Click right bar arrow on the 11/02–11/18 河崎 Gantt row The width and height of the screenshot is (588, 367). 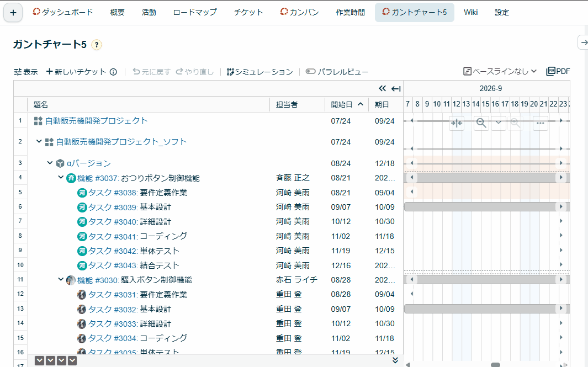(561, 236)
